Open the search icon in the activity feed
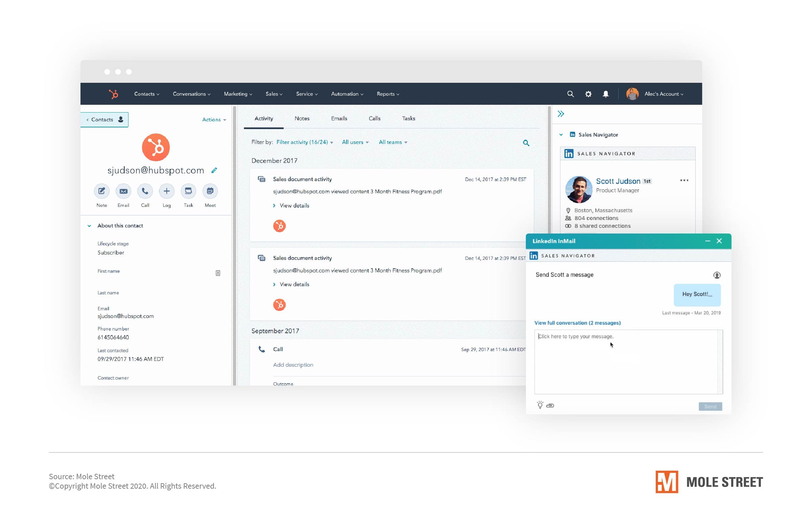This screenshot has width=812, height=513. pyautogui.click(x=526, y=143)
